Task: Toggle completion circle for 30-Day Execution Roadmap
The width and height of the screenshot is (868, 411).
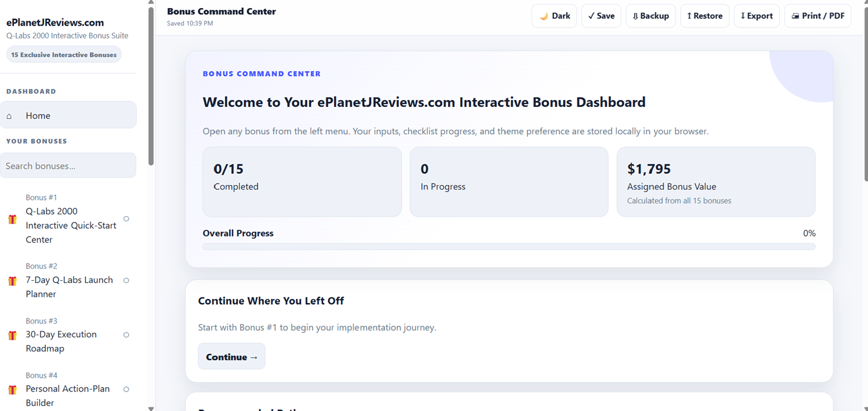Action: (126, 335)
